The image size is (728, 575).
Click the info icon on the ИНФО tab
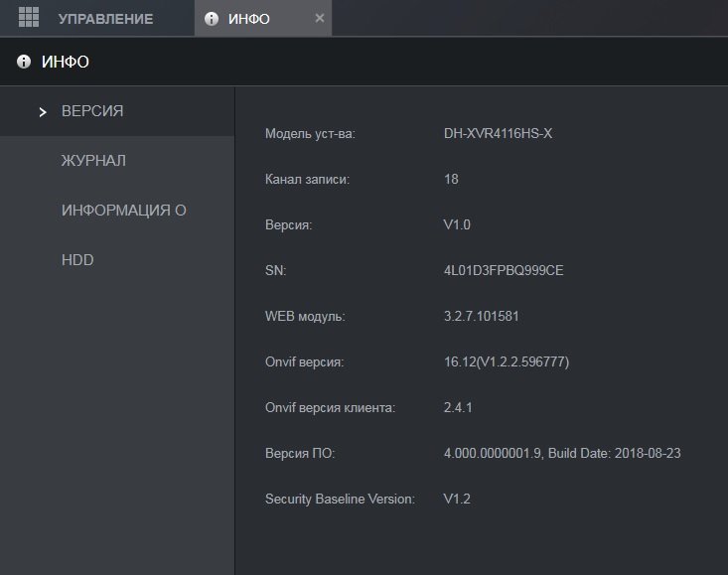pos(211,19)
